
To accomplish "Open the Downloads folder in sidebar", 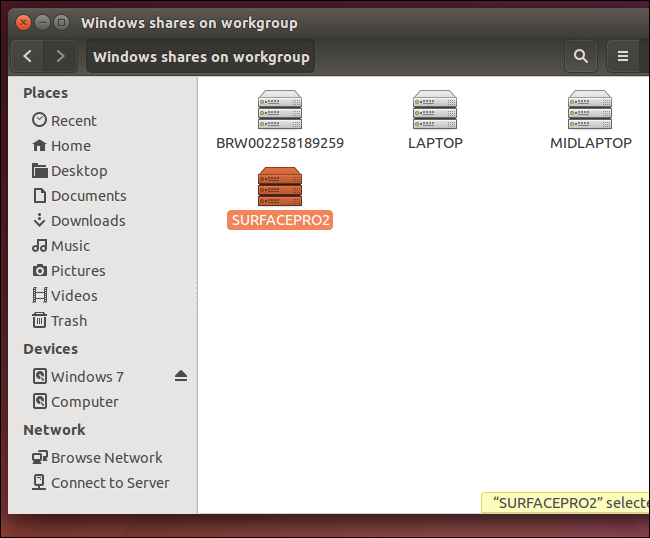I will 87,221.
